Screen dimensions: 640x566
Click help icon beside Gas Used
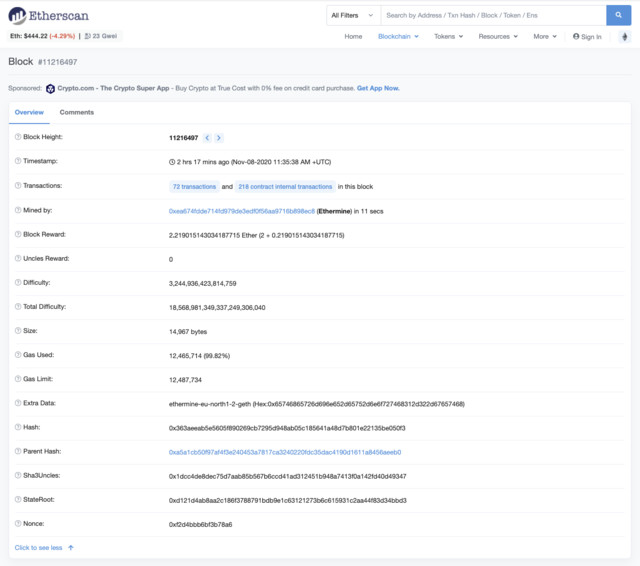tap(18, 355)
